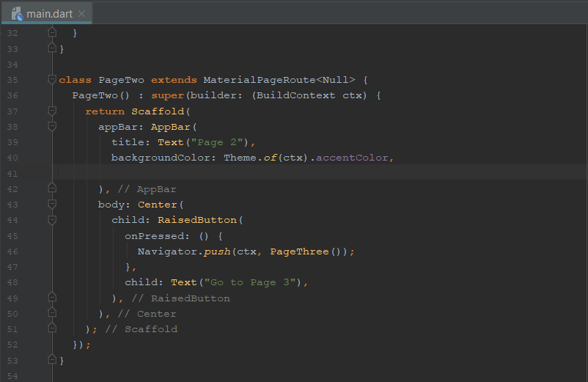Click the 'class' keyword on line 35
The height and width of the screenshot is (382, 588).
(x=75, y=80)
